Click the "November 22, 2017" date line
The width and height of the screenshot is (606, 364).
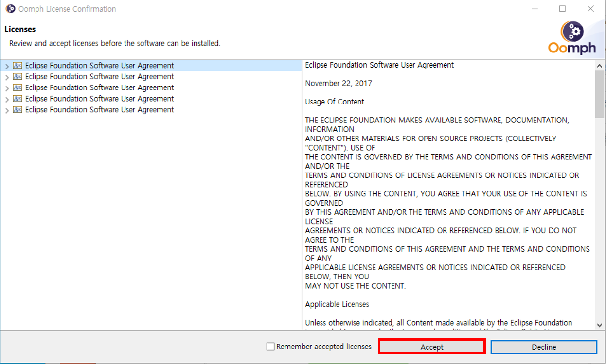(x=339, y=84)
